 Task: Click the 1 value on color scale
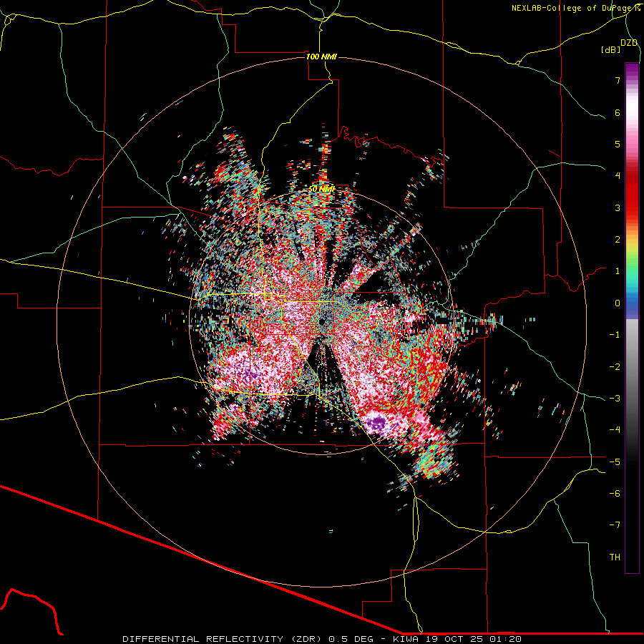[x=618, y=271]
